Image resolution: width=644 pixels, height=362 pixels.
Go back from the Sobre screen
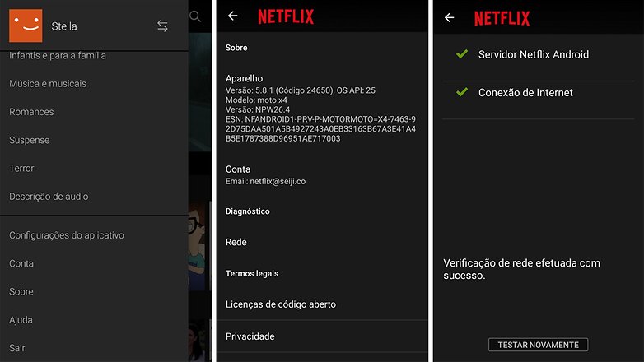233,16
